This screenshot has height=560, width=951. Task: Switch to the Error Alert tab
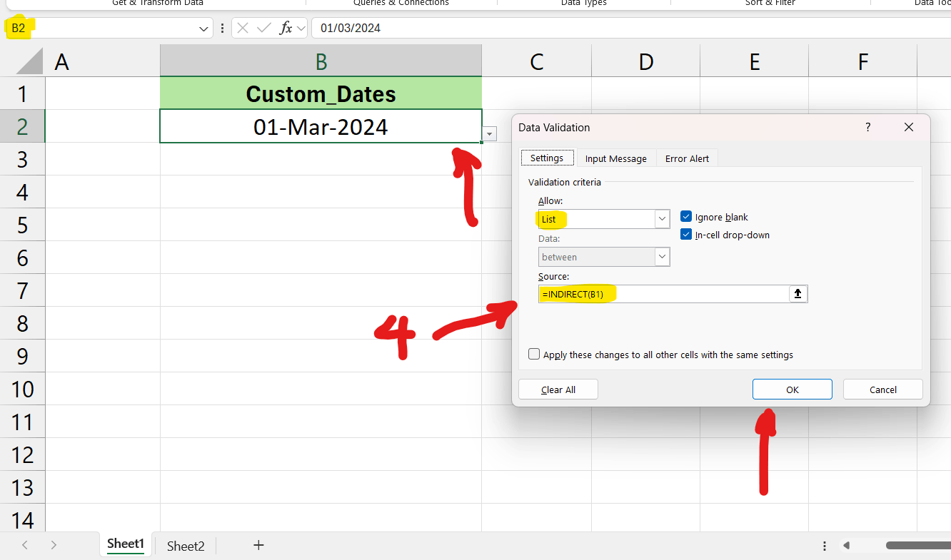[x=686, y=158]
